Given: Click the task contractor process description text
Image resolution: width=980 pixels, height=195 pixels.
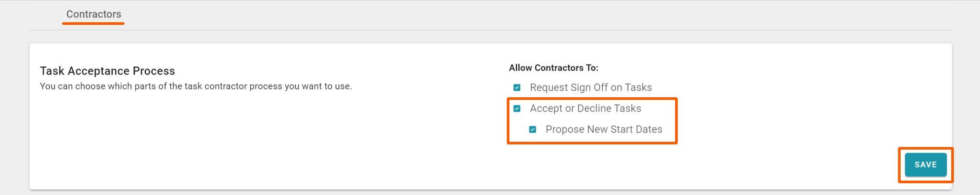Looking at the screenshot, I should (x=196, y=86).
